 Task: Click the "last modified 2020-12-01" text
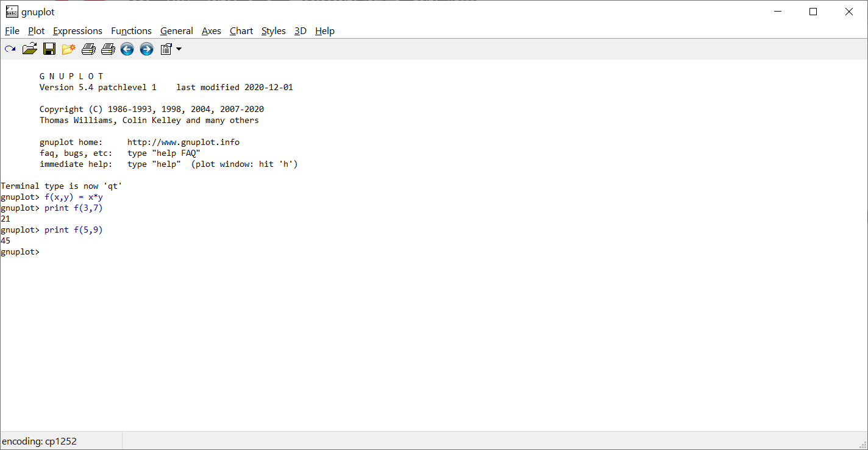point(235,87)
